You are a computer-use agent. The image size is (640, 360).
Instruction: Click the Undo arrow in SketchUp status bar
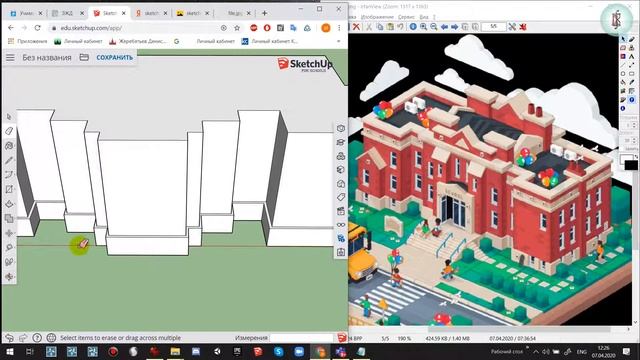point(9,338)
